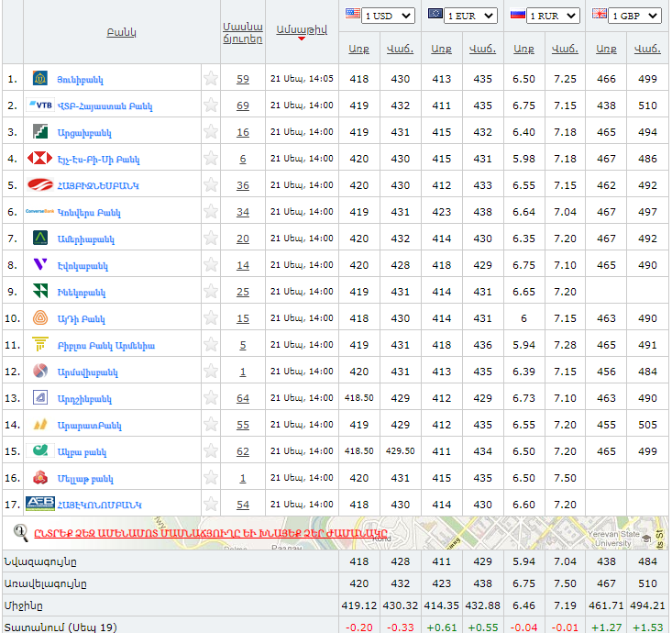Viewport: 672px width, 633px height.
Task: Sort by the GBP buy column header
Action: [606, 49]
